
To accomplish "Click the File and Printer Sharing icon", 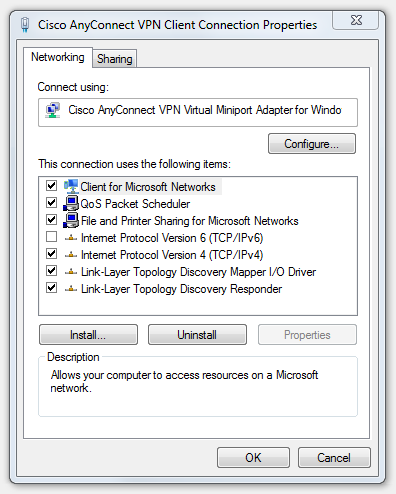I will pyautogui.click(x=71, y=220).
